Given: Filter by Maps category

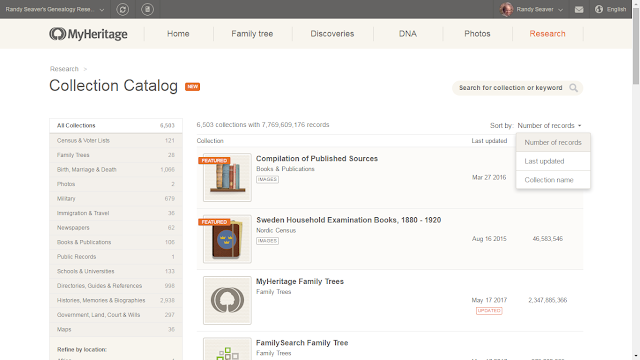Looking at the screenshot, I should coord(116,329).
